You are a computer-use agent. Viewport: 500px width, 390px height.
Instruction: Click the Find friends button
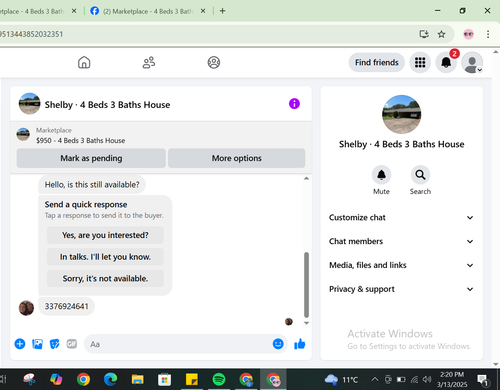pyautogui.click(x=377, y=62)
